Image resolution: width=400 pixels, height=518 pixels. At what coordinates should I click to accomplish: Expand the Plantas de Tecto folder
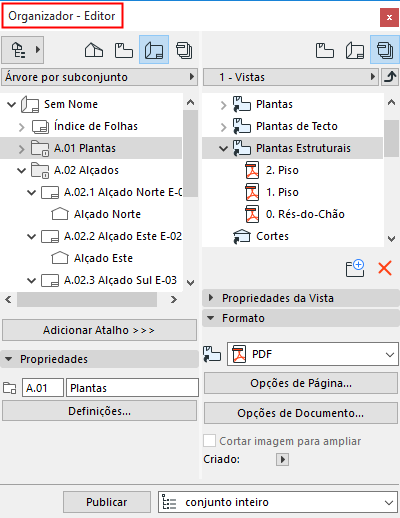[x=223, y=127]
